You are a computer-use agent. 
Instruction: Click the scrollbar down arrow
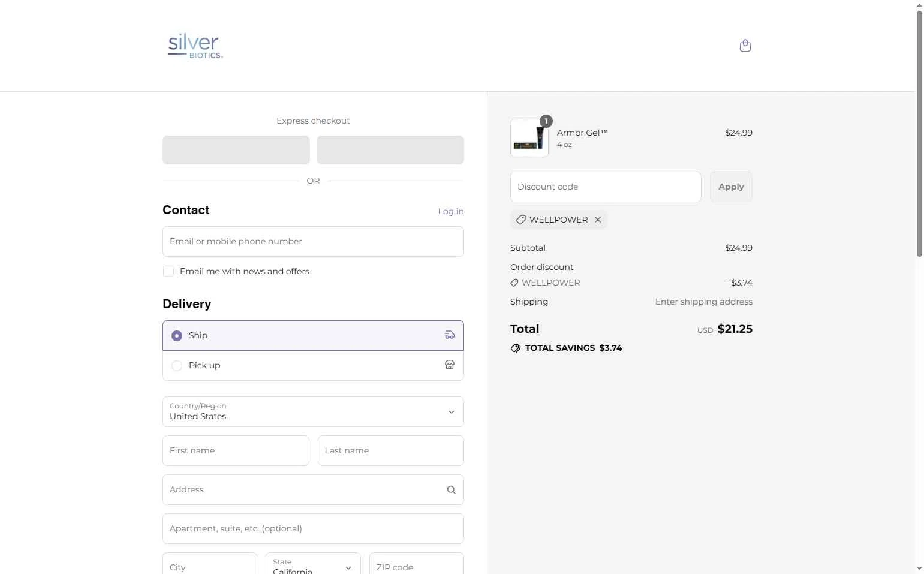pyautogui.click(x=919, y=568)
